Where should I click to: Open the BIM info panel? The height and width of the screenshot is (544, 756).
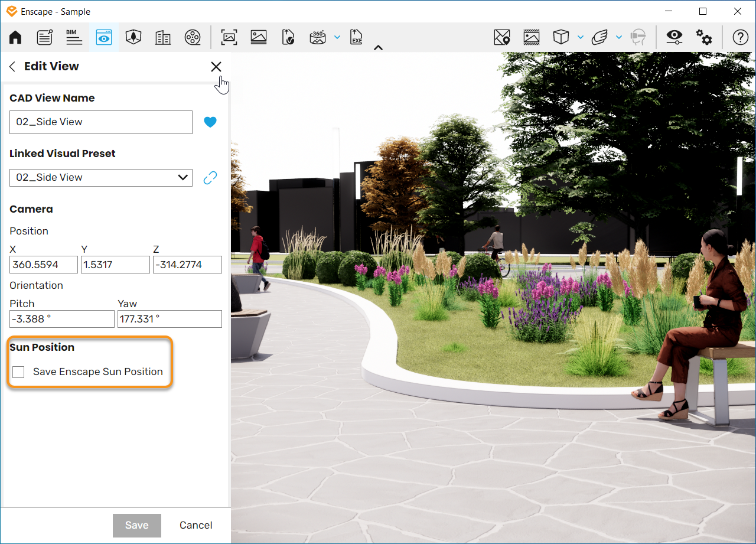[x=74, y=37]
